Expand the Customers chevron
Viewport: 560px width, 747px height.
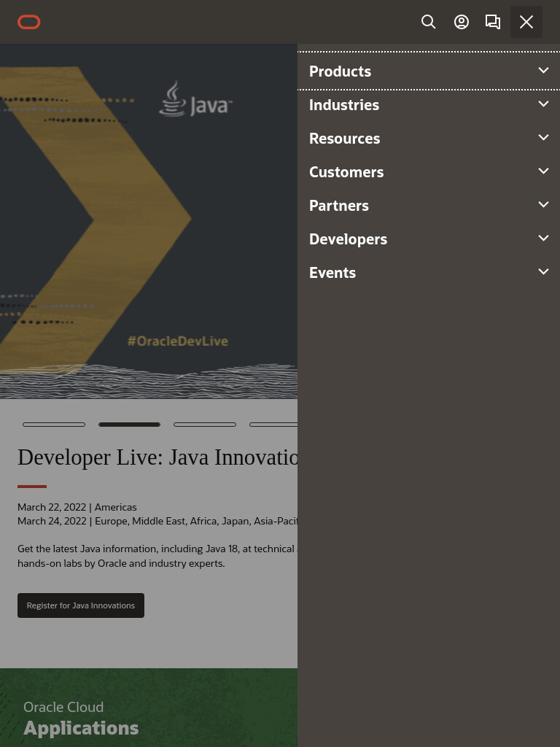point(543,171)
